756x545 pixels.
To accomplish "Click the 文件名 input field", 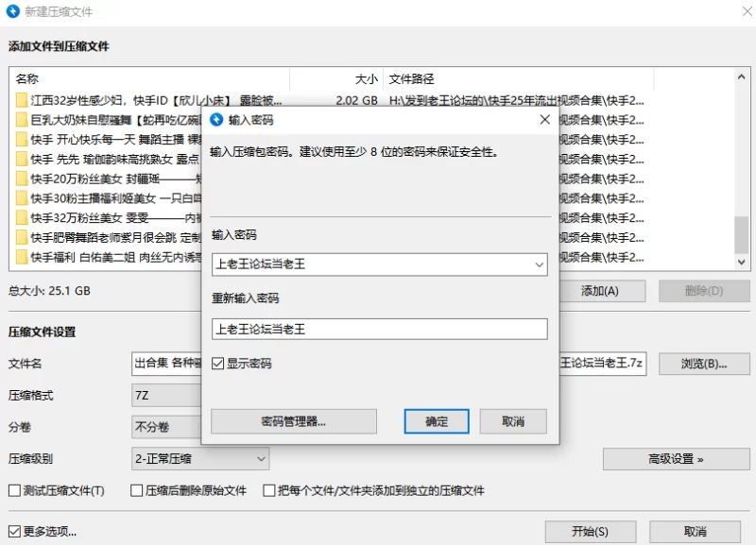I will tap(166, 364).
